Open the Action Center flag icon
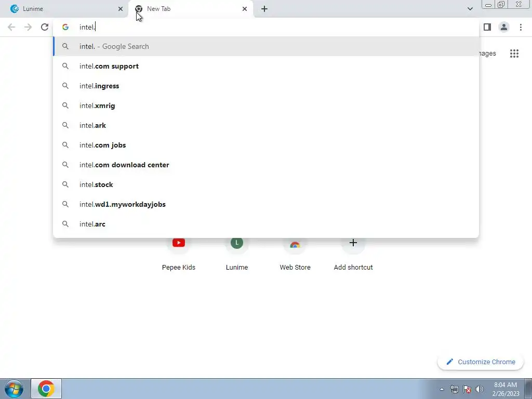This screenshot has width=532, height=399. (x=467, y=389)
